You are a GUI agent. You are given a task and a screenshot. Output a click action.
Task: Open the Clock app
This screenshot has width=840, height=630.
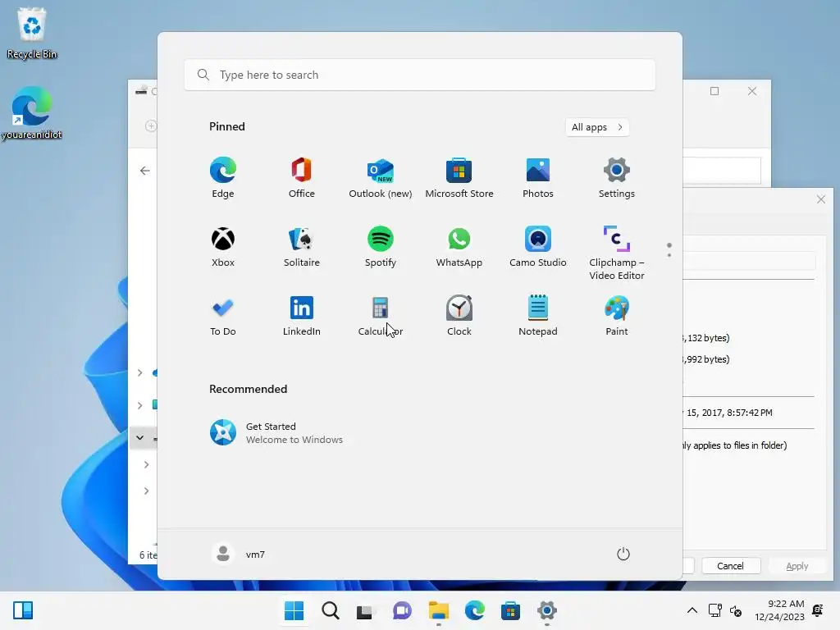click(x=459, y=316)
